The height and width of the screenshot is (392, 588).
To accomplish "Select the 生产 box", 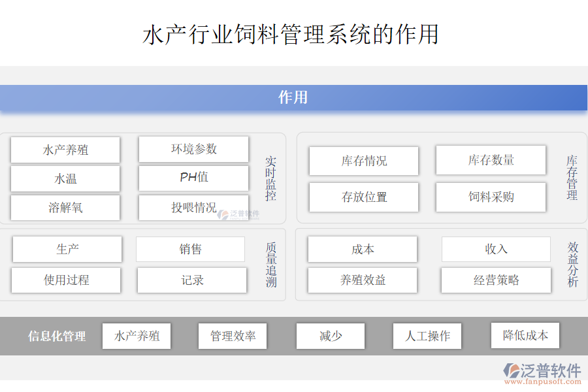I will 67,249.
